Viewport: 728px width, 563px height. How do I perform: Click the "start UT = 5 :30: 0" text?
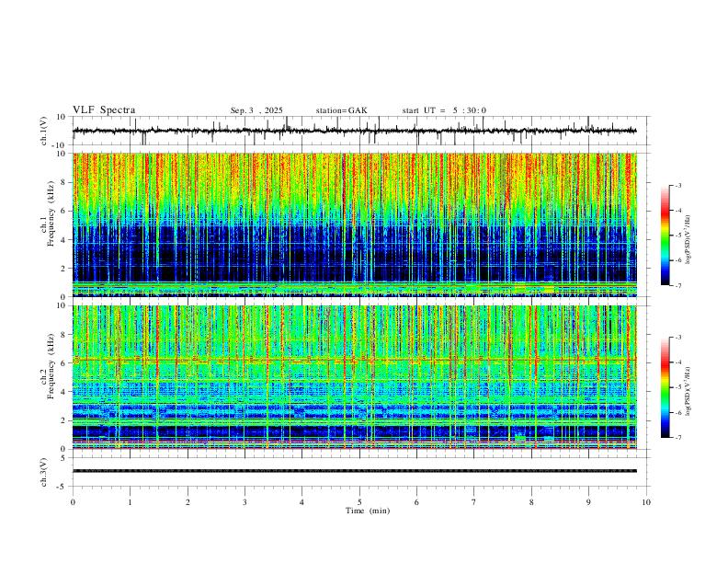pos(444,110)
